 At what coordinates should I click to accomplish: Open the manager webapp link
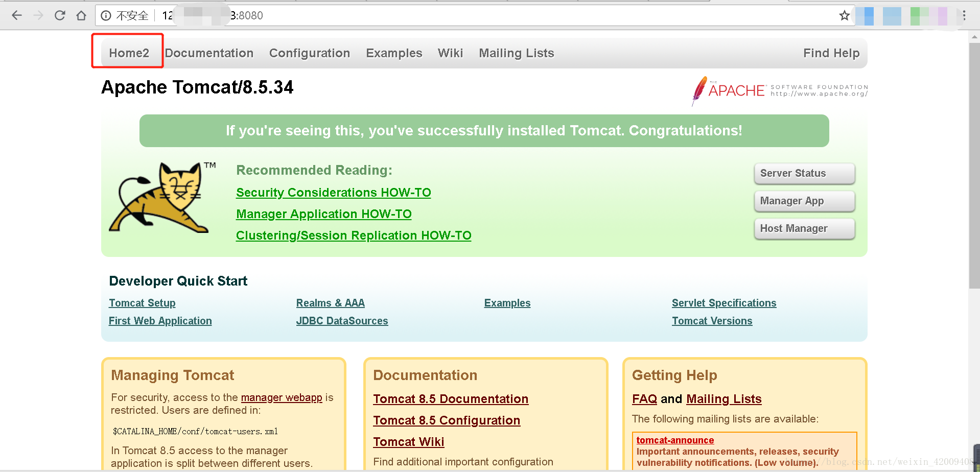(282, 397)
